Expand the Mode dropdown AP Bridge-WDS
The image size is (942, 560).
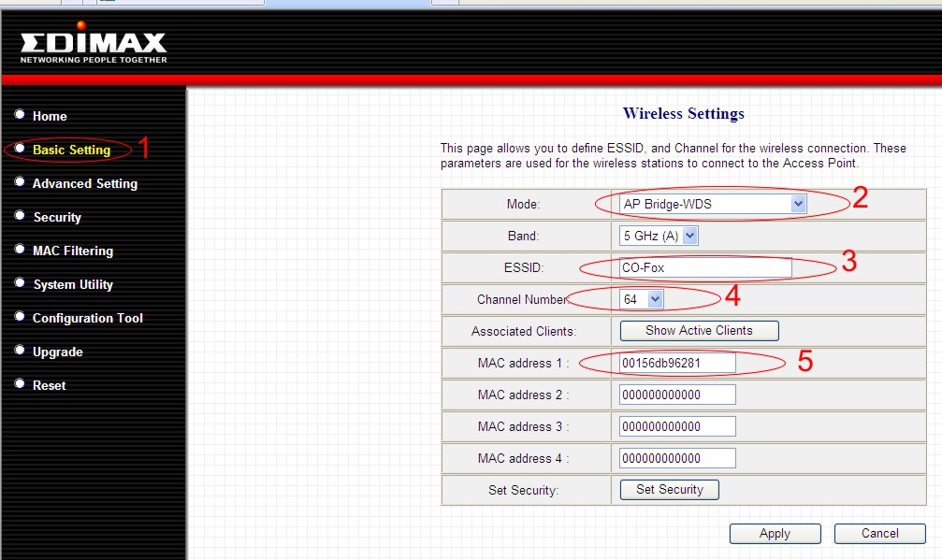tap(713, 204)
